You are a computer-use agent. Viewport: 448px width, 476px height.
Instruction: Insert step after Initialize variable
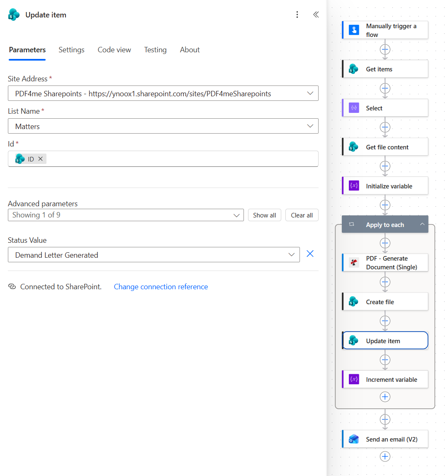pyautogui.click(x=385, y=205)
